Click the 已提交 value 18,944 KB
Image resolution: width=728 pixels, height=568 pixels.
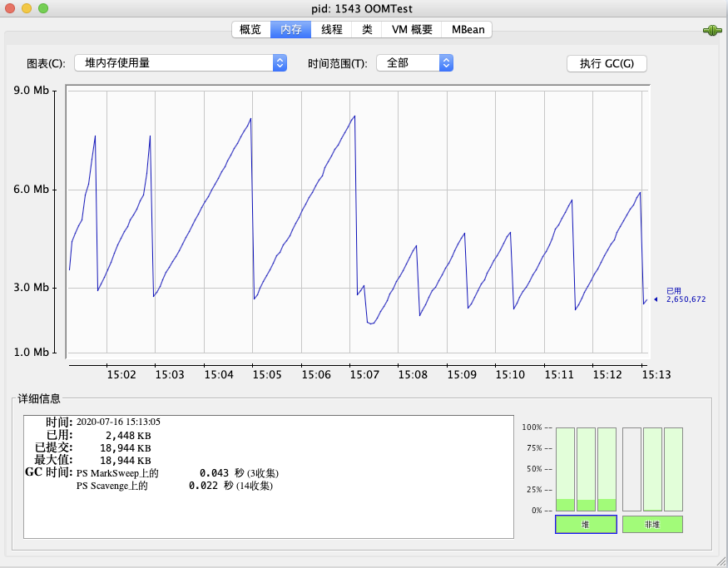(126, 447)
